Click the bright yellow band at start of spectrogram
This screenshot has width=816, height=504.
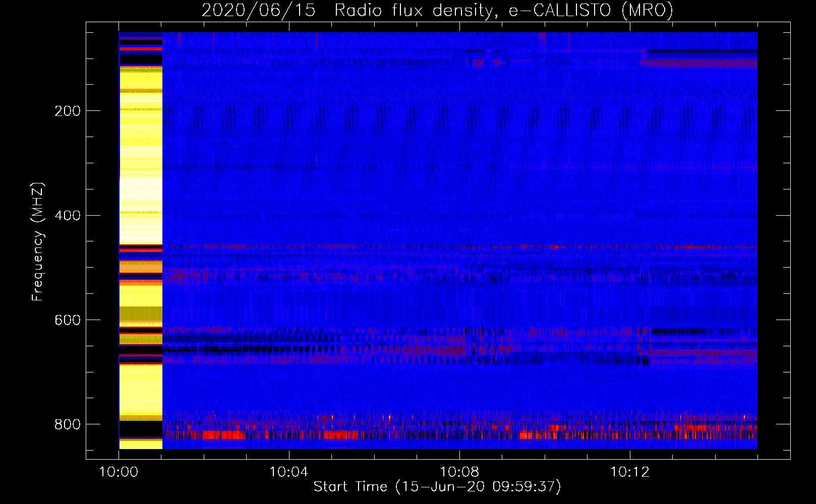pos(141,240)
